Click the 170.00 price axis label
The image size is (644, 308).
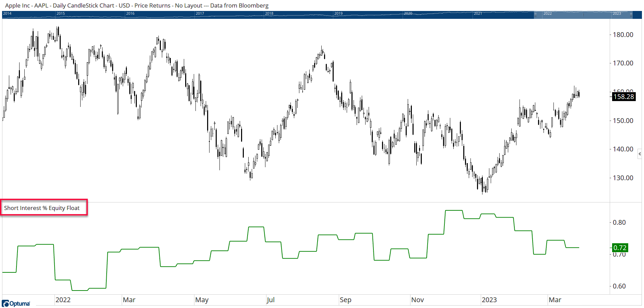pyautogui.click(x=623, y=63)
